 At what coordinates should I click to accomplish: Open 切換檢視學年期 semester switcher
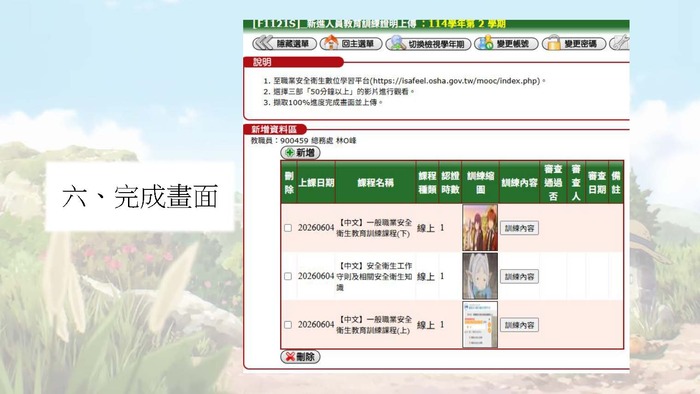[428, 44]
